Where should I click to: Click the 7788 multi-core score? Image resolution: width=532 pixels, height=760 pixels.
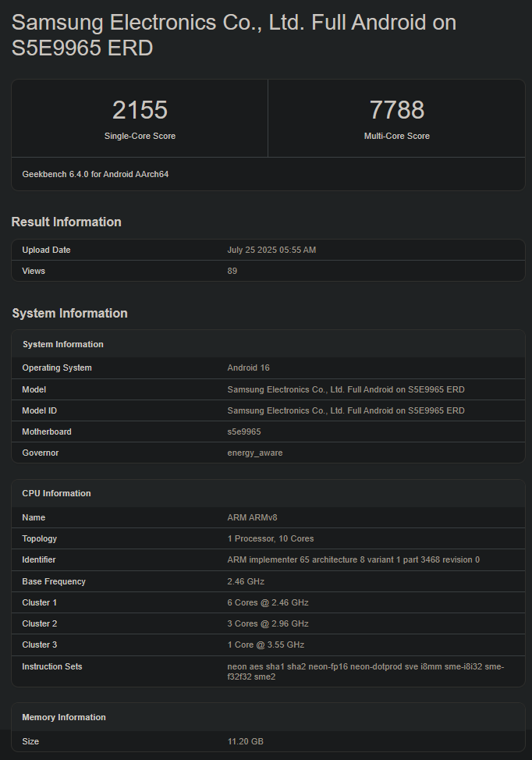click(396, 110)
